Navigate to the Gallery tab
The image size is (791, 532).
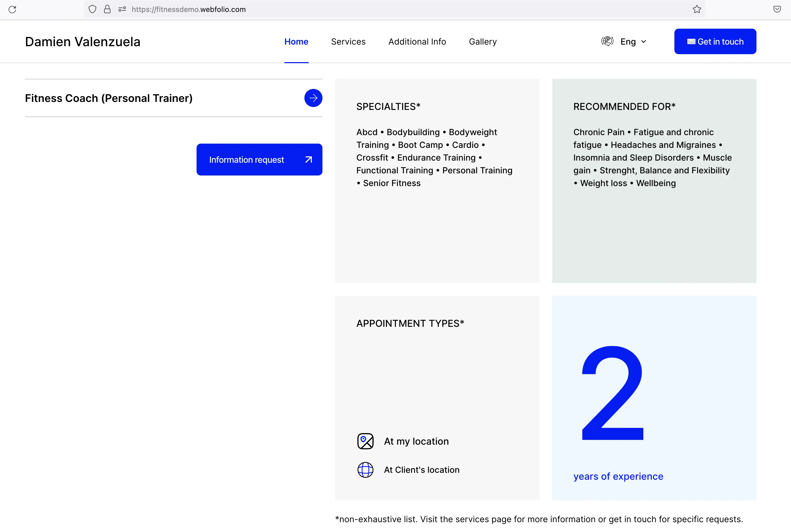[x=482, y=41]
